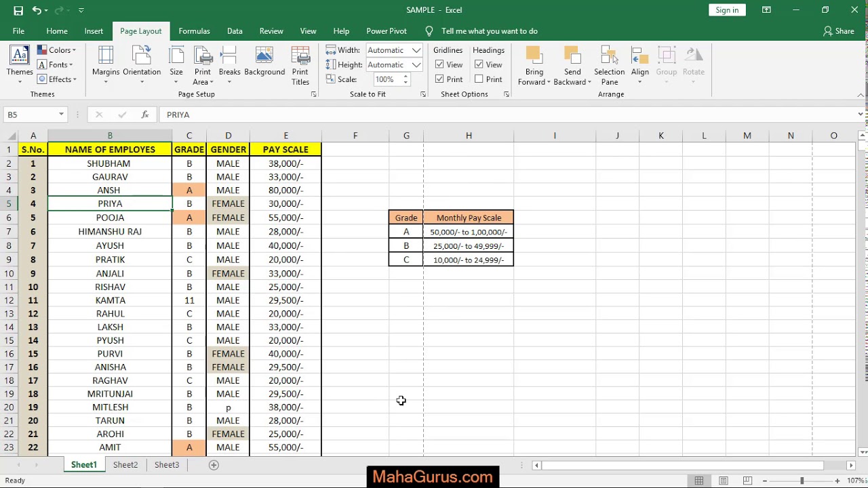The image size is (868, 488).
Task: Open the Height Automatic dropdown
Action: pyautogui.click(x=416, y=64)
